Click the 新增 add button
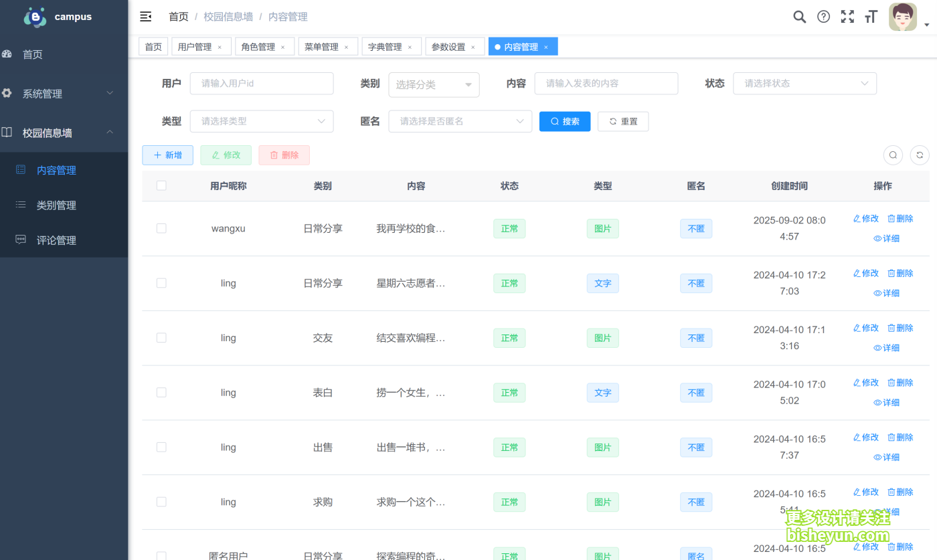This screenshot has height=560, width=937. coord(167,155)
